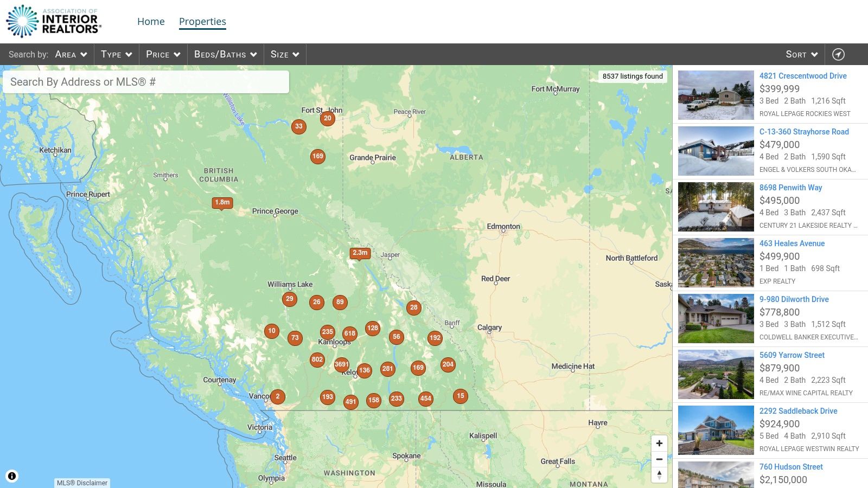Select the Properties tab
Image resolution: width=868 pixels, height=488 pixels.
202,21
